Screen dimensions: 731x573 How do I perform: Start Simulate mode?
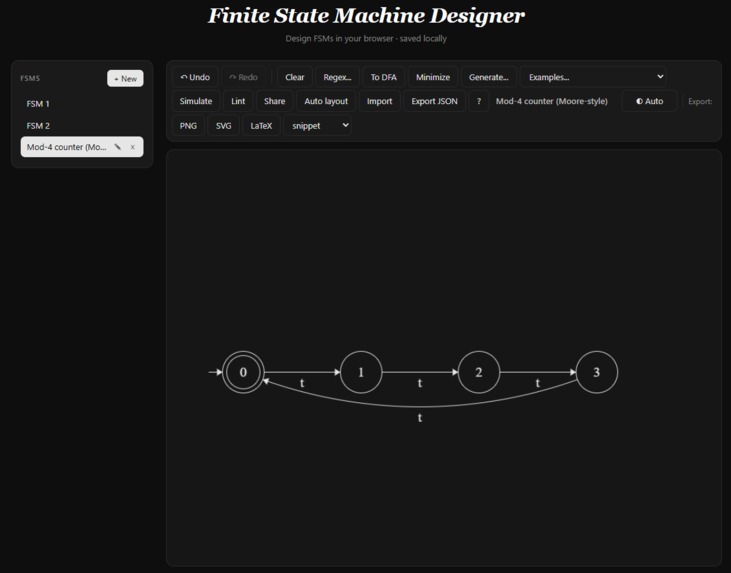[x=196, y=101]
